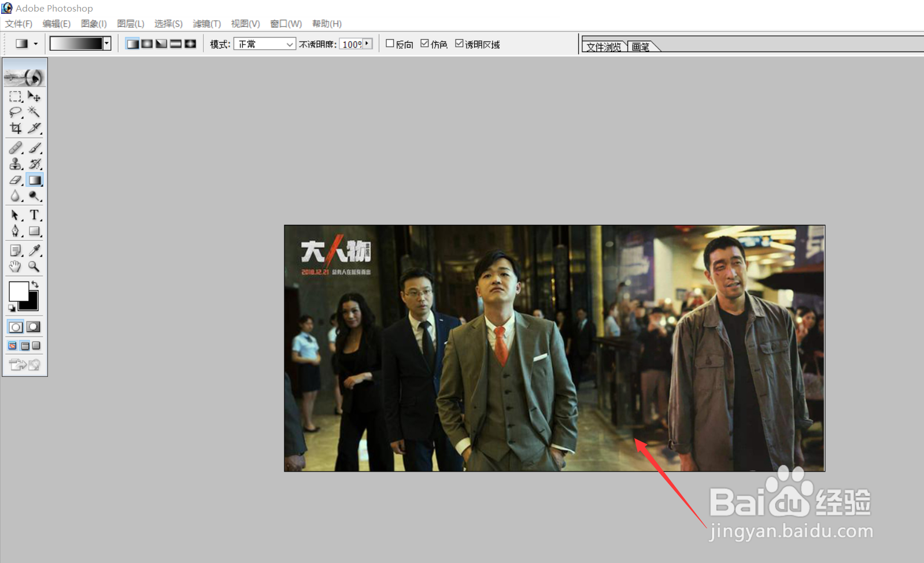Choose the Linear gradient style
The width and height of the screenshot is (924, 563).
(x=132, y=44)
